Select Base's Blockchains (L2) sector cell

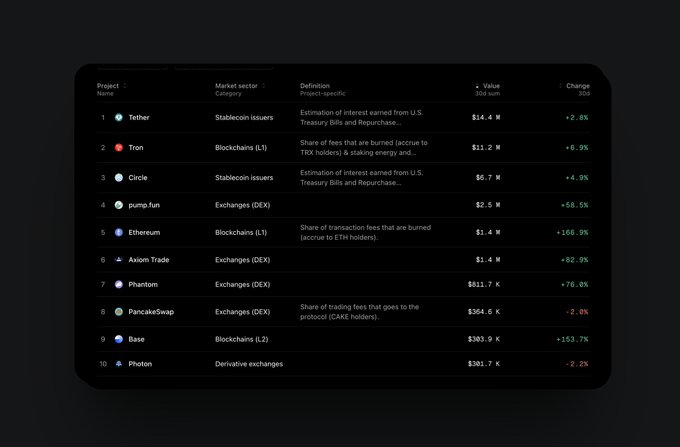click(x=242, y=339)
